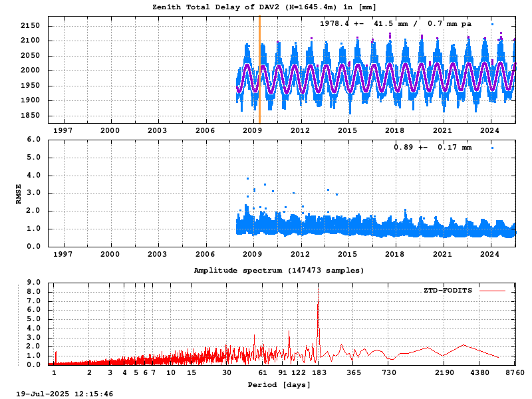
Task: Click the RMSE outlier point near 3.8
Action: (247, 178)
